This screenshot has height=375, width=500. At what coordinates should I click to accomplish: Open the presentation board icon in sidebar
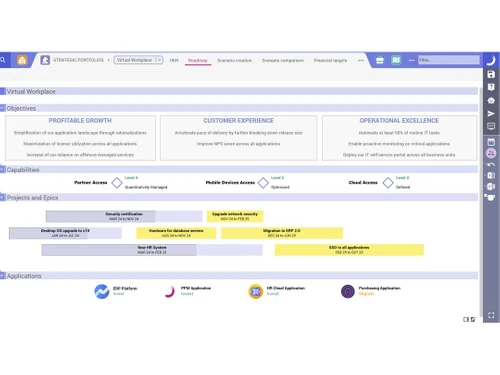491,126
